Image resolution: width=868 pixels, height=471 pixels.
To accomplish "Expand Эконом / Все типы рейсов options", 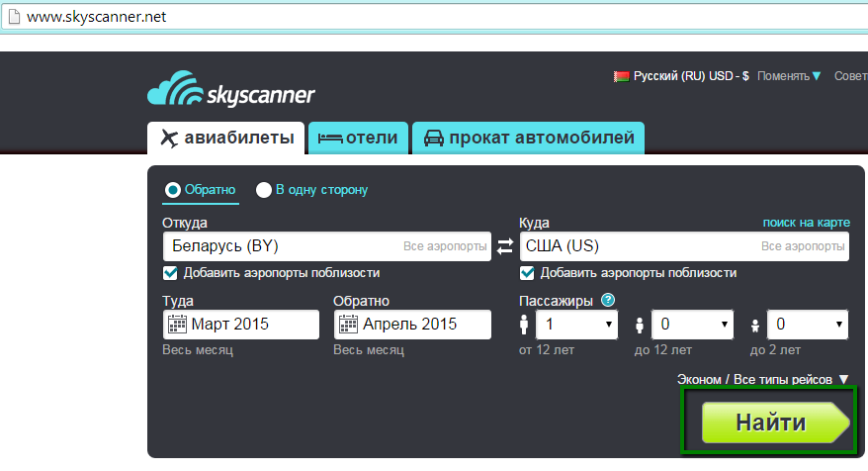I will [762, 378].
